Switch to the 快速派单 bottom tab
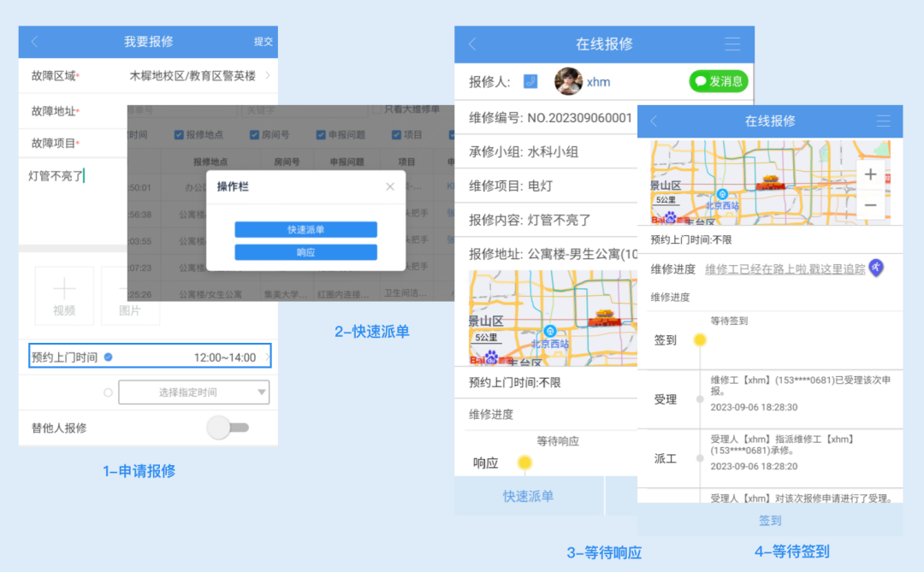Viewport: 924px width, 572px height. click(x=528, y=494)
